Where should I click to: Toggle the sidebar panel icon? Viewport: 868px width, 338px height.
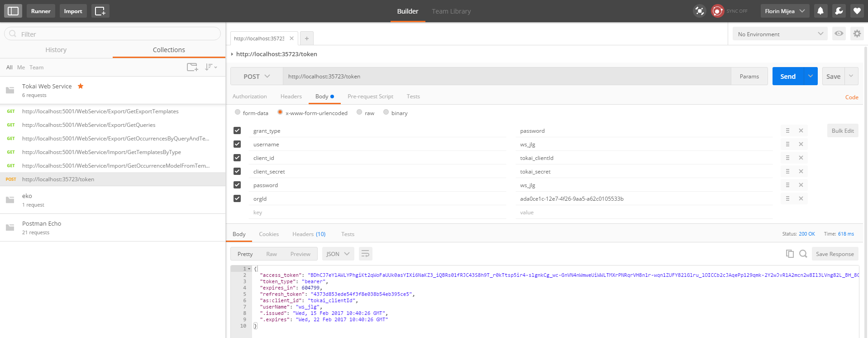point(13,11)
